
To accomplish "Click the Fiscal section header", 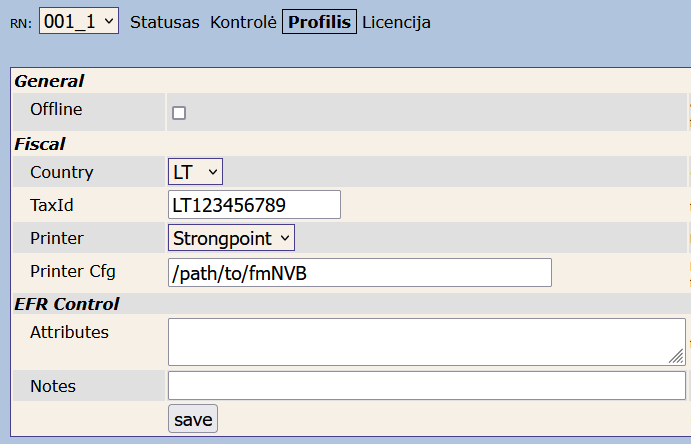I will tap(40, 144).
